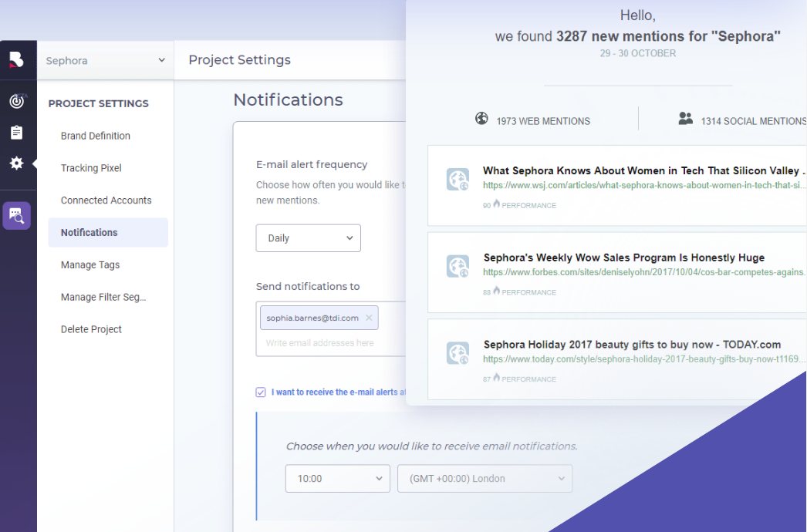Open Connected Accounts settings

(106, 200)
